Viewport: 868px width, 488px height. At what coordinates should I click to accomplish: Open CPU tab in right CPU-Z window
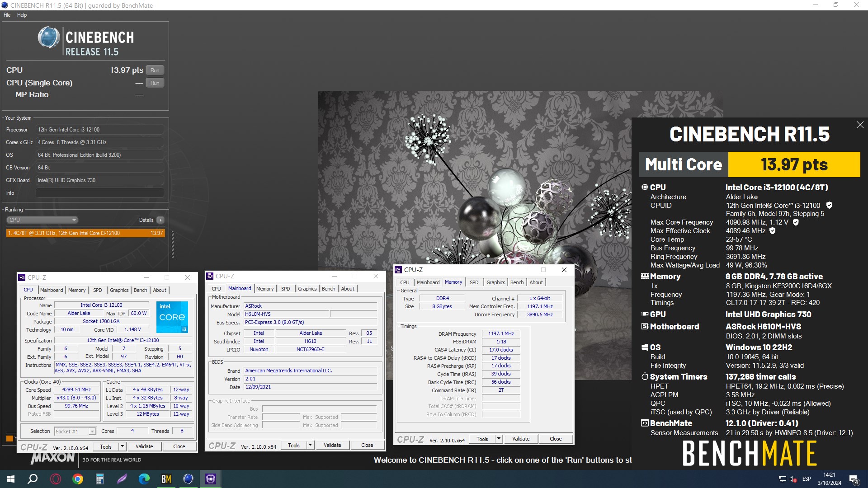pyautogui.click(x=405, y=282)
